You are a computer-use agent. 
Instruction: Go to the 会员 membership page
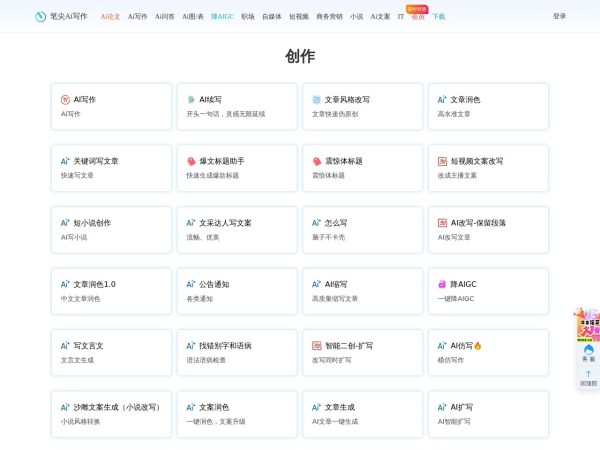click(x=417, y=17)
